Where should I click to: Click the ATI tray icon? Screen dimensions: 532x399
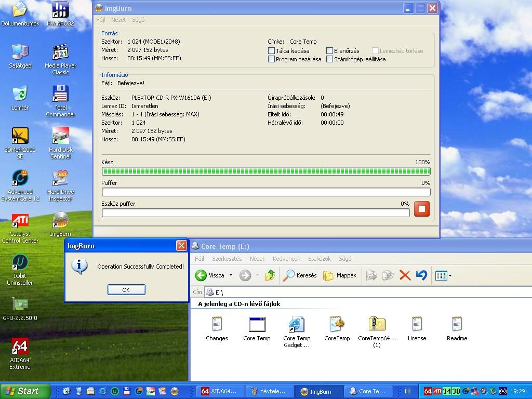coord(437,391)
